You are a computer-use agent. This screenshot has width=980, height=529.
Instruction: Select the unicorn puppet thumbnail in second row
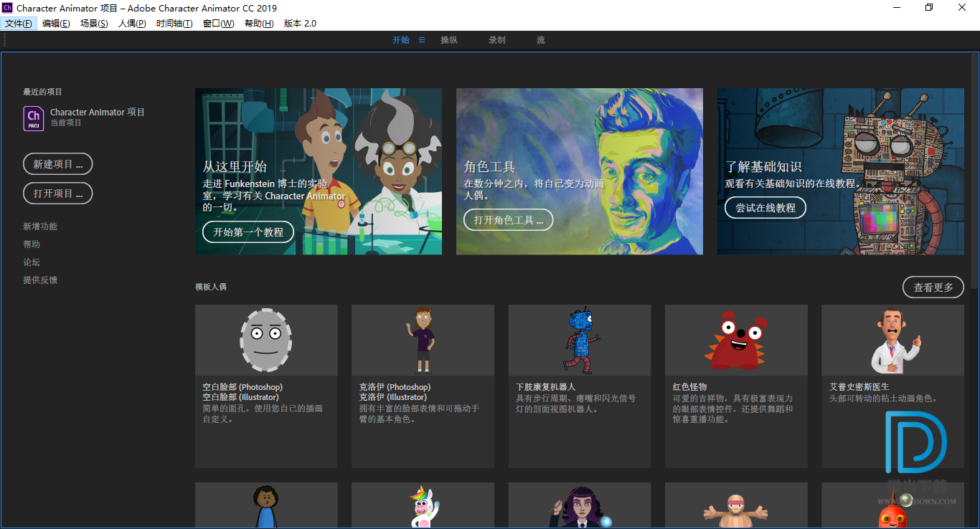pyautogui.click(x=423, y=505)
